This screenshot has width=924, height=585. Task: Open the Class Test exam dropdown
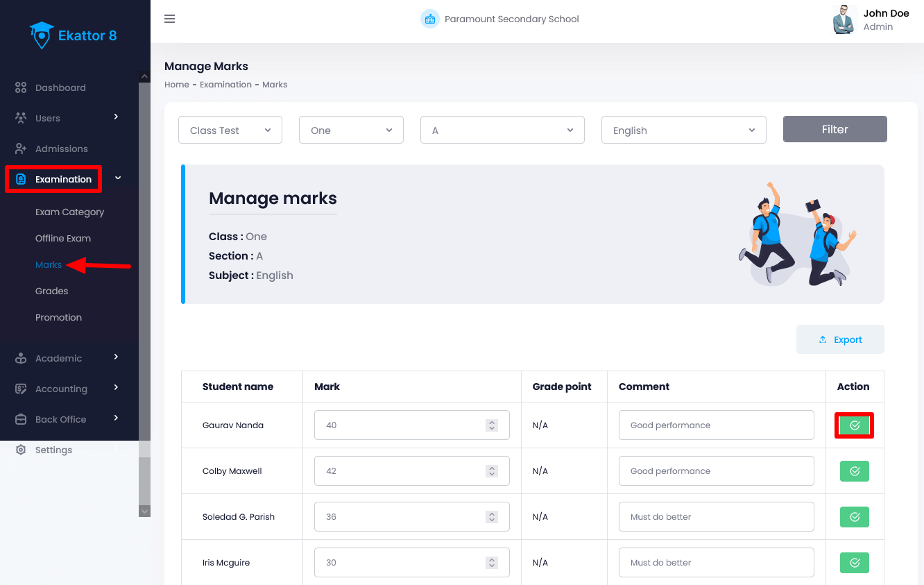point(230,130)
